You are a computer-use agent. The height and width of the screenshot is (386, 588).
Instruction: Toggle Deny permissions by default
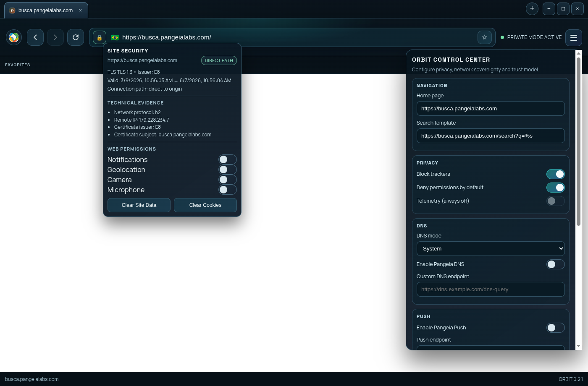pyautogui.click(x=556, y=188)
